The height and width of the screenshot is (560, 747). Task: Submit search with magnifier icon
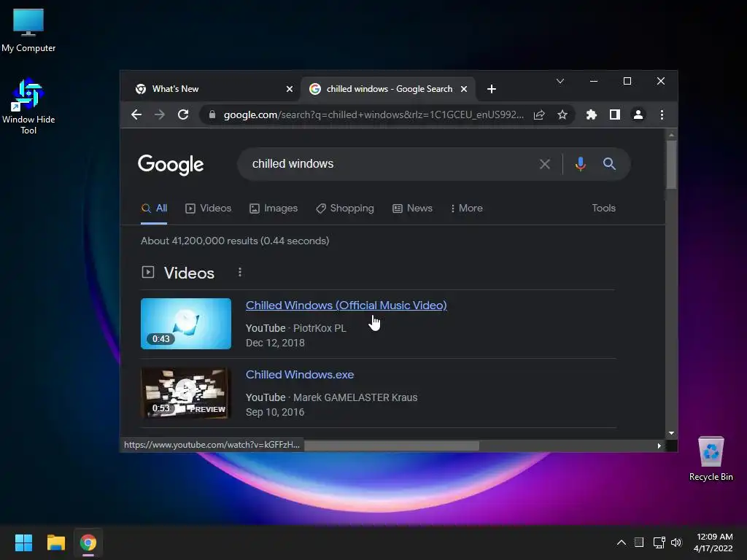click(609, 164)
